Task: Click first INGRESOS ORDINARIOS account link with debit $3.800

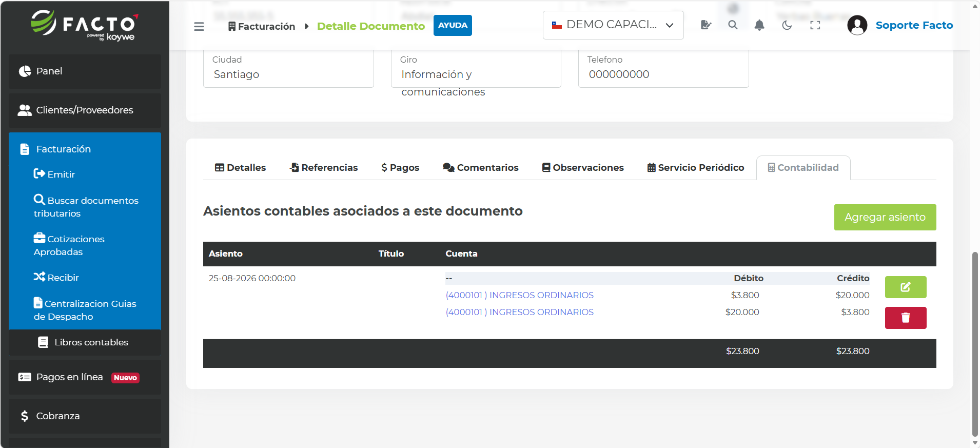Action: point(519,295)
